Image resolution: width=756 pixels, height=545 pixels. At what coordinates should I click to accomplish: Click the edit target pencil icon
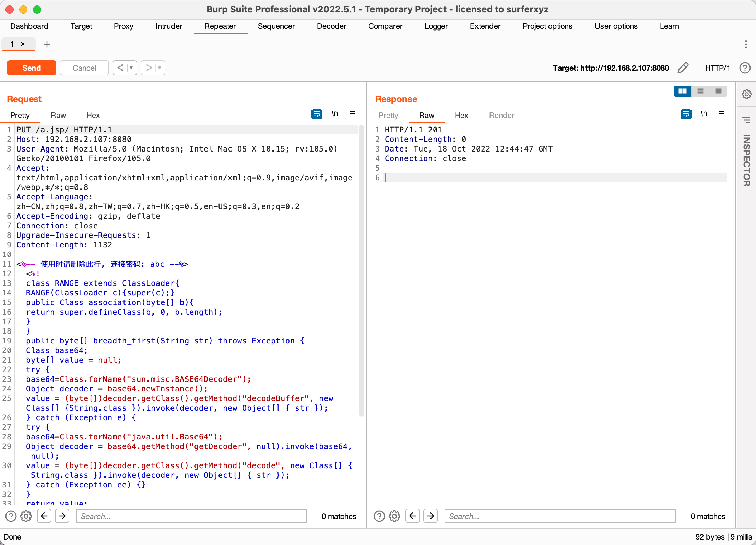pyautogui.click(x=683, y=68)
